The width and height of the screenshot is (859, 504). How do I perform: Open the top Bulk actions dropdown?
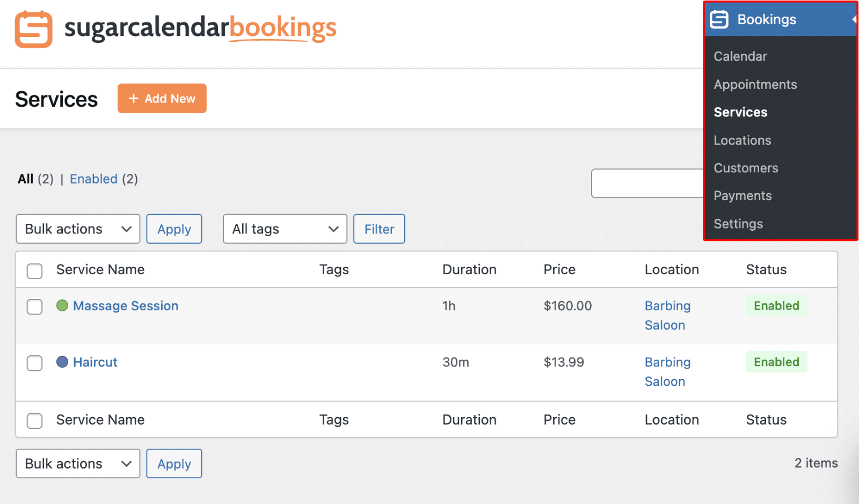[x=77, y=229]
